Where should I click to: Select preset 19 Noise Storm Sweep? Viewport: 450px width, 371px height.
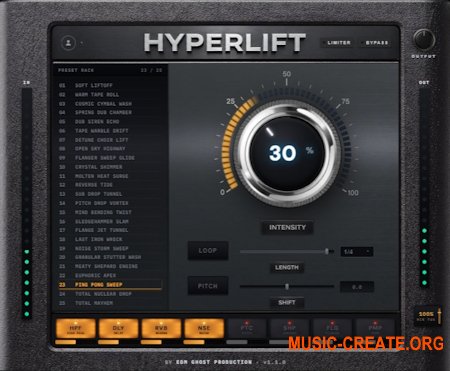tap(110, 248)
